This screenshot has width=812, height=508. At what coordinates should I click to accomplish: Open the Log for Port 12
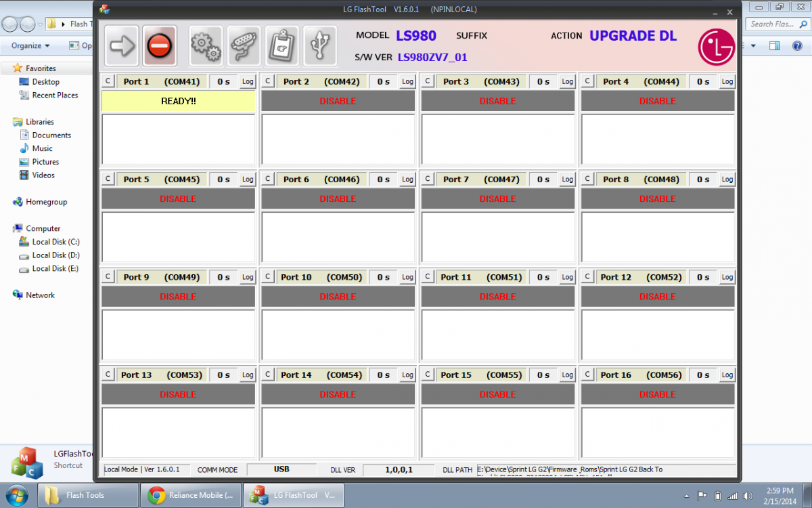(x=727, y=277)
